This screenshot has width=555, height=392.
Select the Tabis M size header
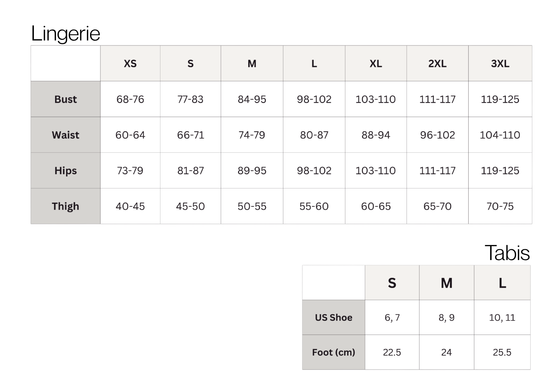[447, 283]
